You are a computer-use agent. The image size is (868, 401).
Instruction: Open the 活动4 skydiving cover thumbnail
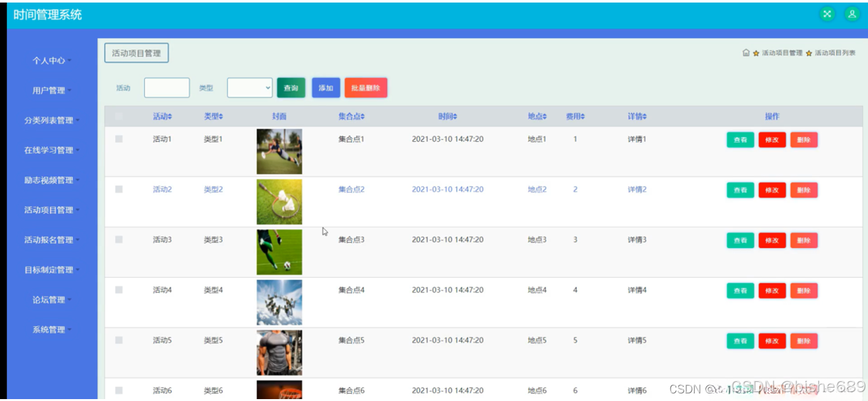tap(279, 303)
